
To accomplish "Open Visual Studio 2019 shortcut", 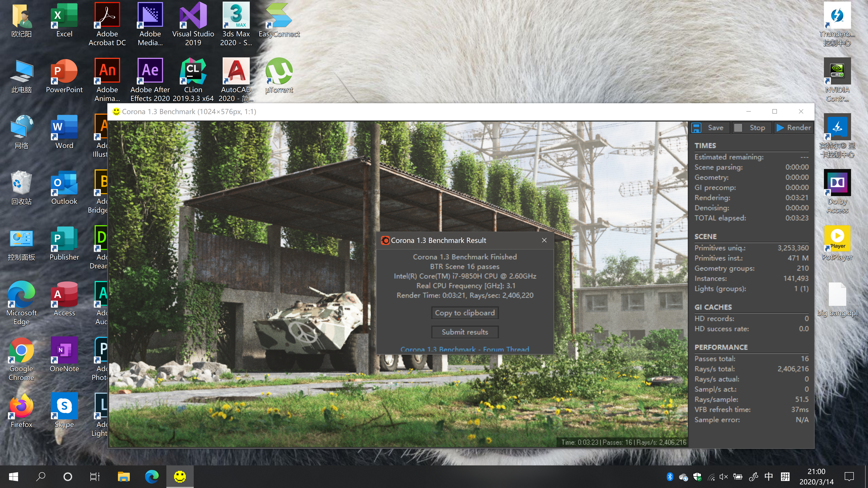I will 193,24.
